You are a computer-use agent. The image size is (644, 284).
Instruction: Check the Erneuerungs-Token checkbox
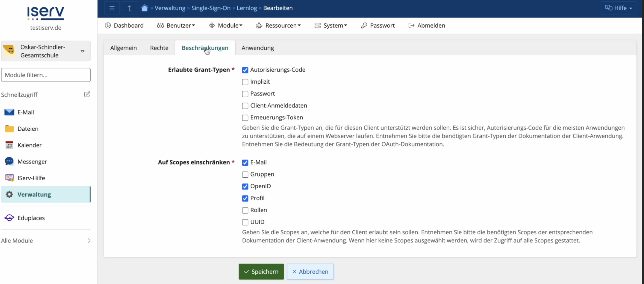pyautogui.click(x=245, y=118)
